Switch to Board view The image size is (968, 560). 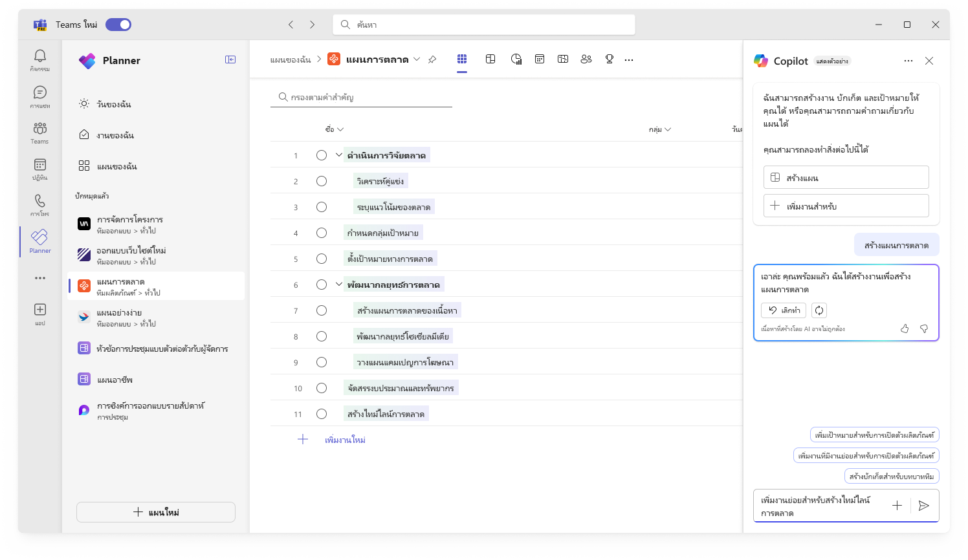click(x=490, y=59)
